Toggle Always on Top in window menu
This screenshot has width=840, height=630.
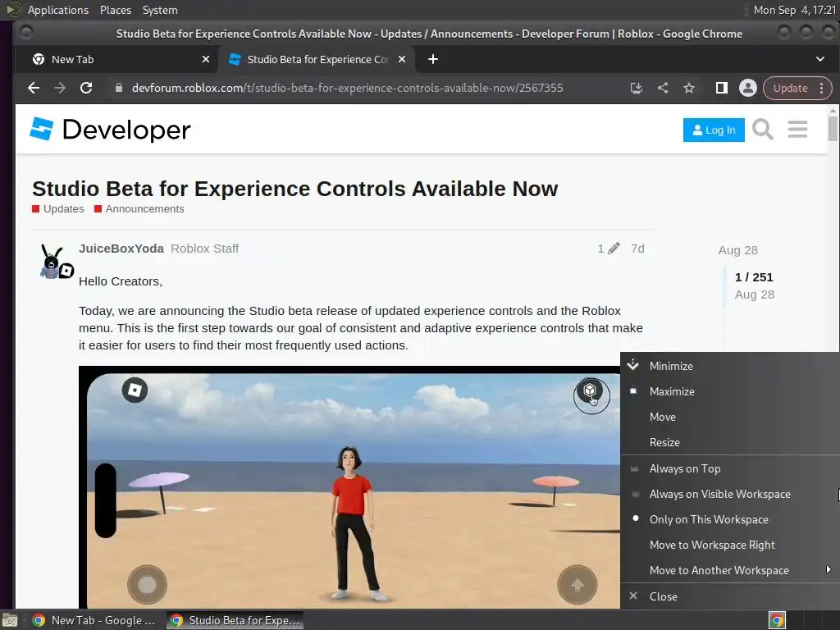click(x=729, y=468)
